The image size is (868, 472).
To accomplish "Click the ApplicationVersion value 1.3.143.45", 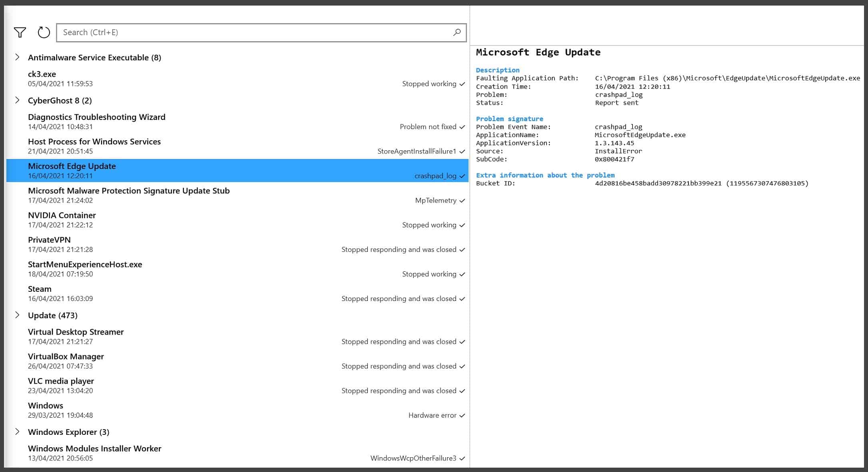I will [615, 143].
